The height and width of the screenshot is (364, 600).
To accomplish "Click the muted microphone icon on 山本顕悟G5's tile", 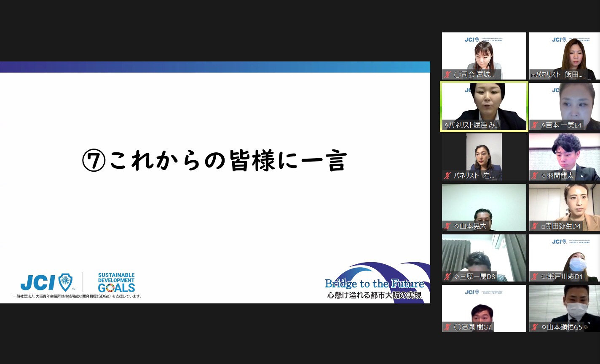I will [535, 327].
